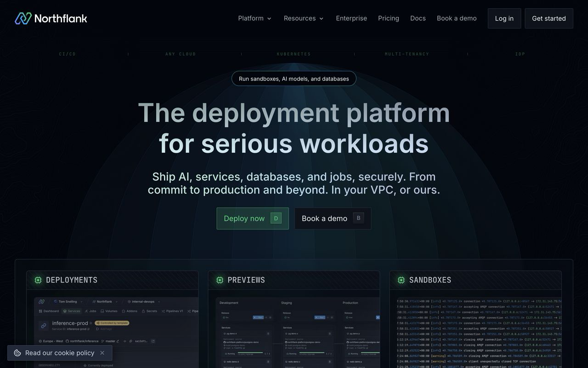Click the Pipelines V1 icon
The image size is (588, 368).
[163, 311]
